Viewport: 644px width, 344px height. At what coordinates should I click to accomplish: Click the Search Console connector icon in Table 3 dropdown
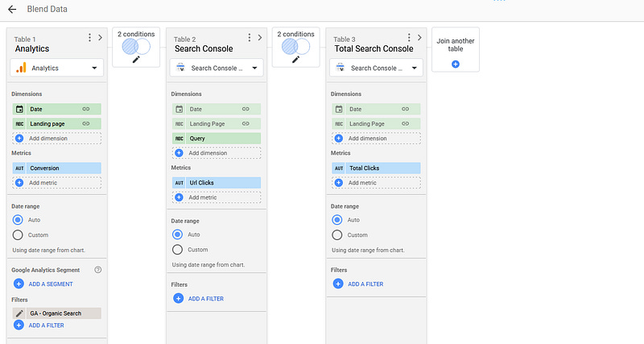pos(340,68)
